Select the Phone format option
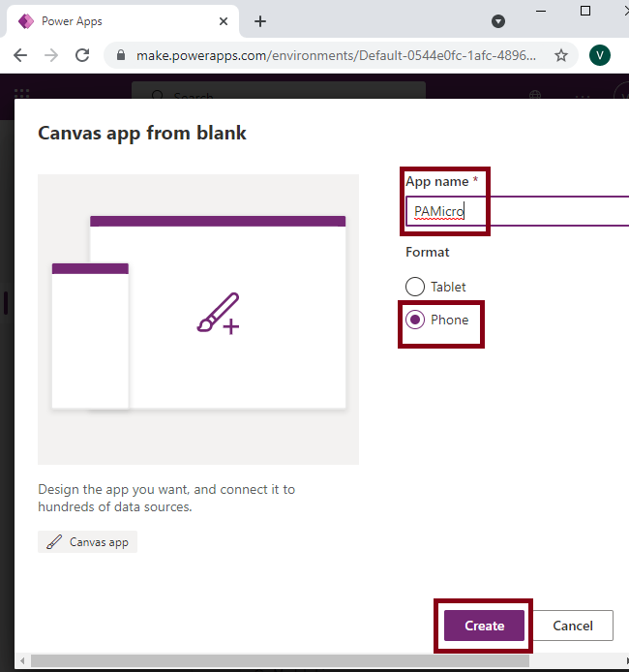This screenshot has height=672, width=629. (437, 320)
